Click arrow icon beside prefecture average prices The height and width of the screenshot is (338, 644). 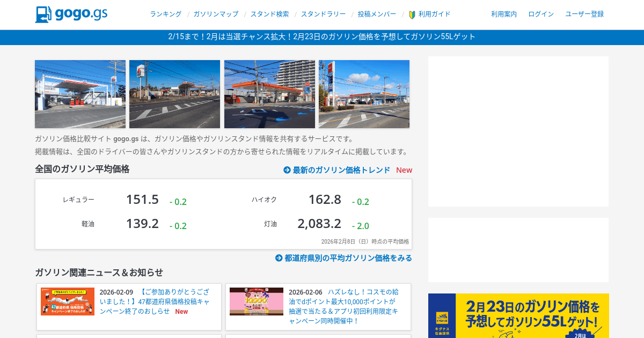(279, 258)
